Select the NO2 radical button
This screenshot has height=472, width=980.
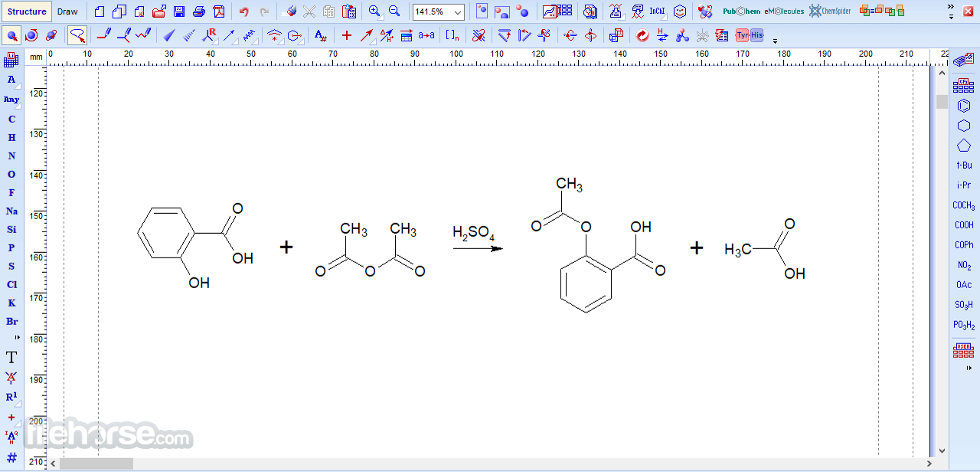point(964,265)
